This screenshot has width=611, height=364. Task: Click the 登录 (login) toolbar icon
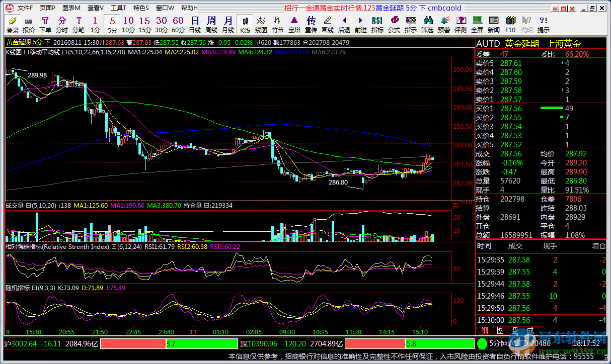[x=13, y=24]
